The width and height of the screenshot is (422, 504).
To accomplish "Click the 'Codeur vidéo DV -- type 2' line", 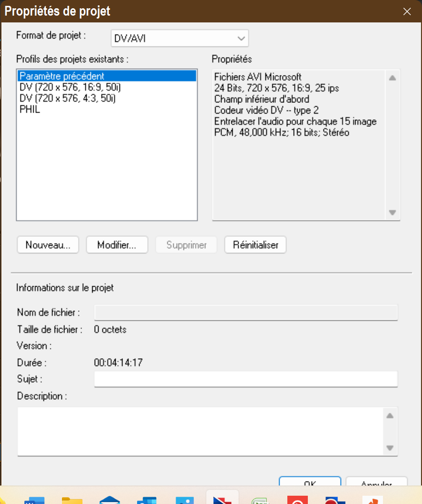I will click(266, 110).
